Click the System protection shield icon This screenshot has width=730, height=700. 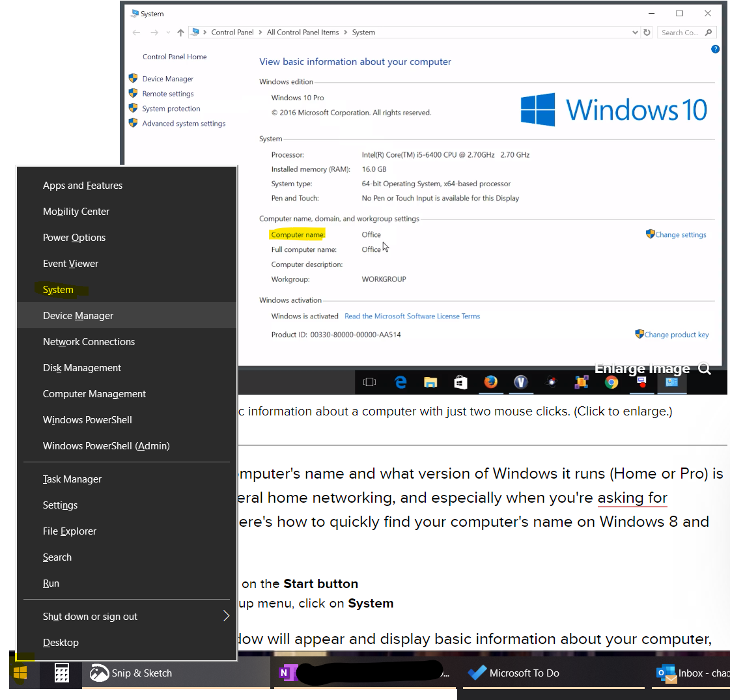(x=133, y=108)
